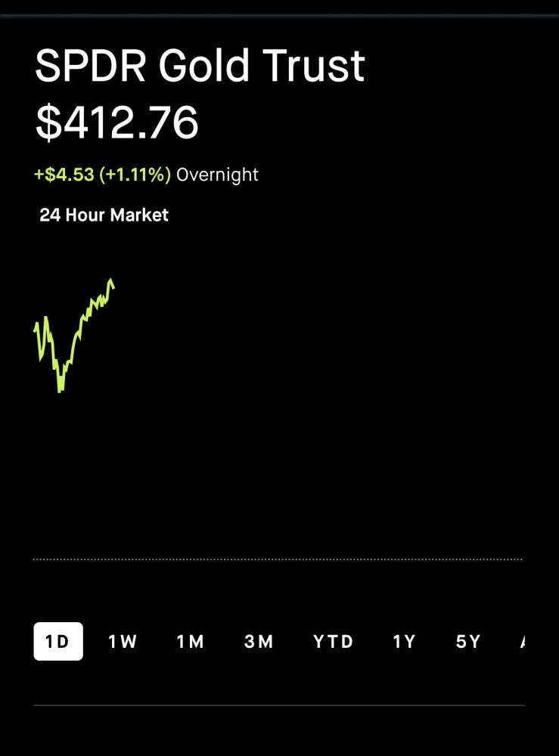Open the 5Y chart range
Viewport: 559px width, 756px height.
click(x=468, y=642)
